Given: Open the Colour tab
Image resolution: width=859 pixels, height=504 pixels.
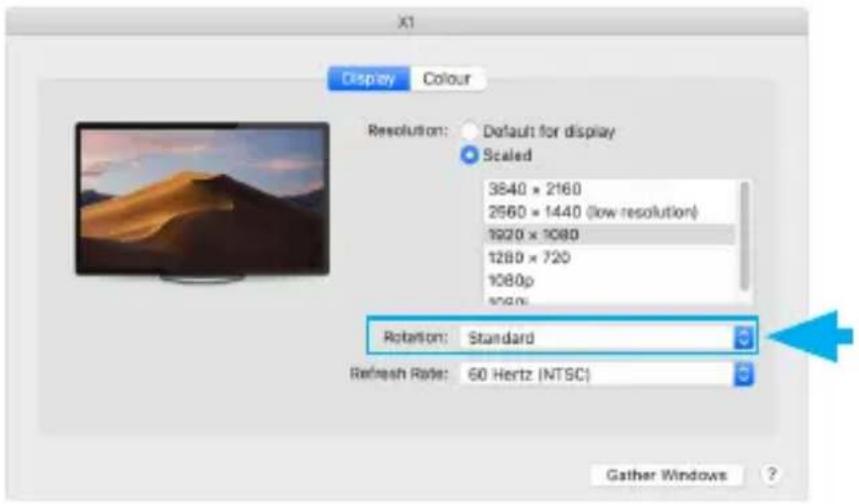Looking at the screenshot, I should pyautogui.click(x=447, y=79).
